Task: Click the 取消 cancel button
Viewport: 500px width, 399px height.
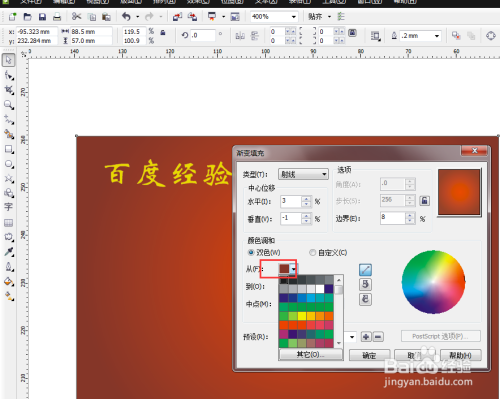Action: [415, 355]
